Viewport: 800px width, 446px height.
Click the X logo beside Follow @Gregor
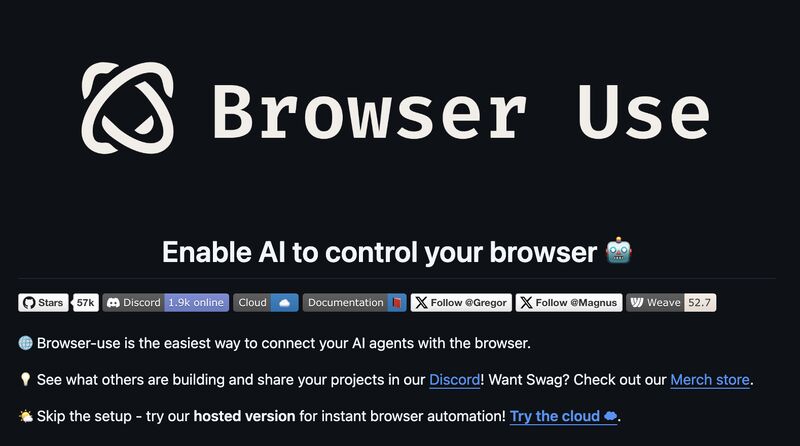pos(421,303)
